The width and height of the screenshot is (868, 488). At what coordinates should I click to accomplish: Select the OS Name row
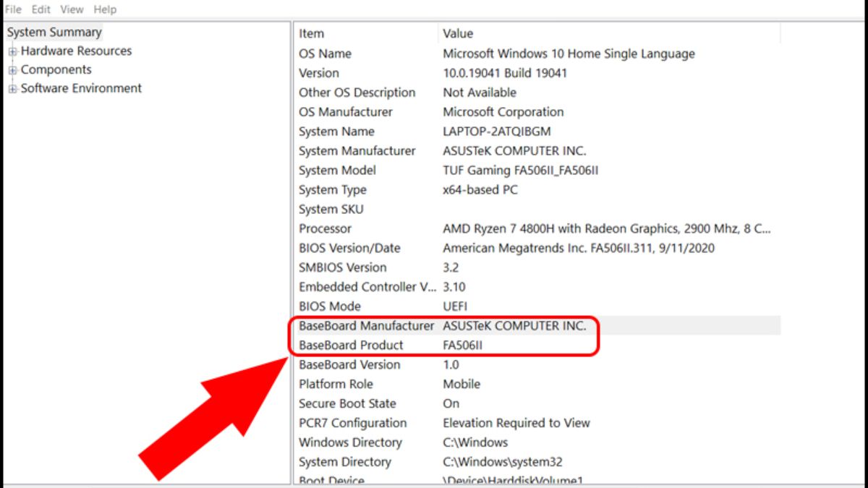pos(537,53)
